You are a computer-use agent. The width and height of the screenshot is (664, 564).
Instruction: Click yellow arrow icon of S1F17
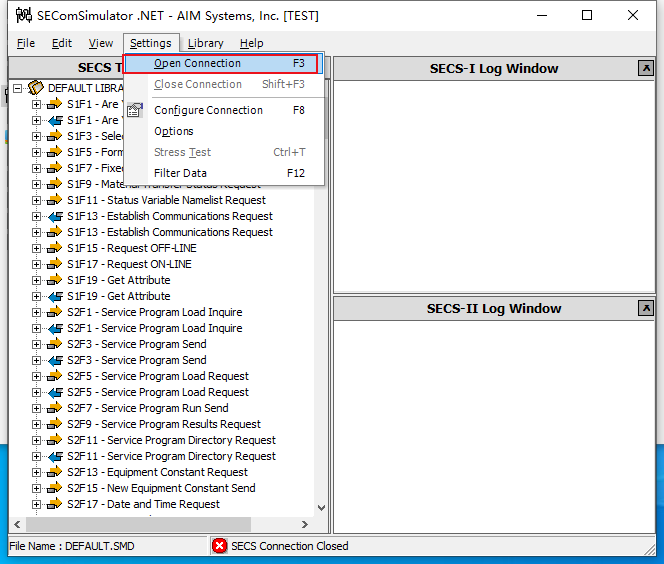tap(55, 264)
